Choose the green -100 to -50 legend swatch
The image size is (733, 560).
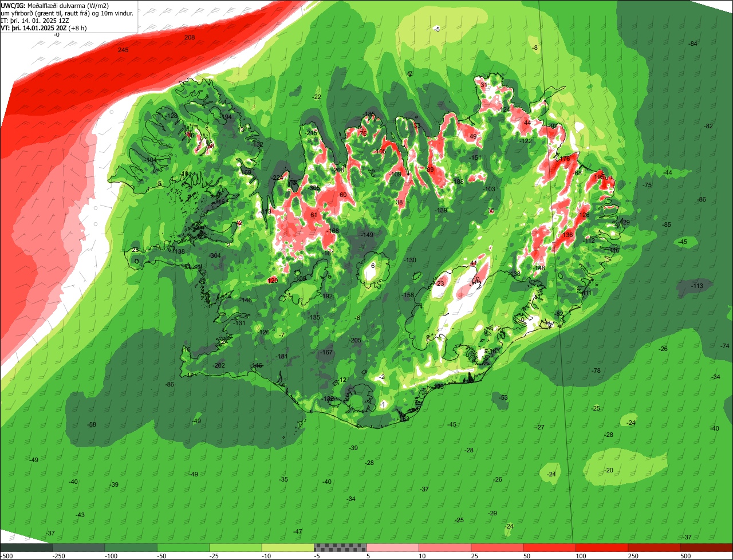tap(131, 547)
